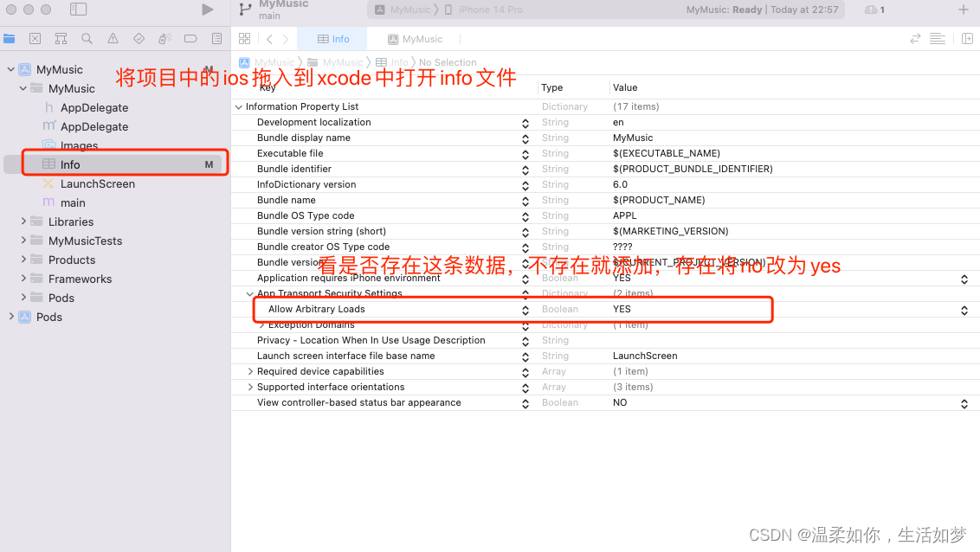Toggle the navigator sidebar panel
This screenshot has width=980, height=552.
point(78,10)
